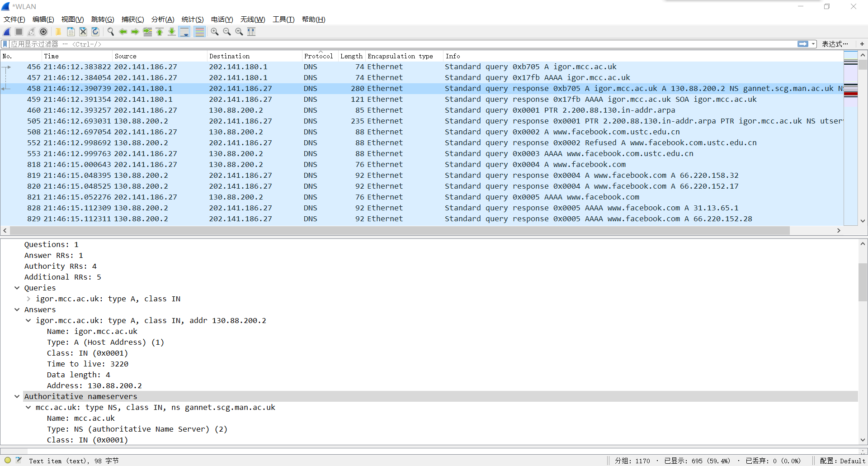
Task: Go forward in packet history (right arrow)
Action: pyautogui.click(x=135, y=32)
